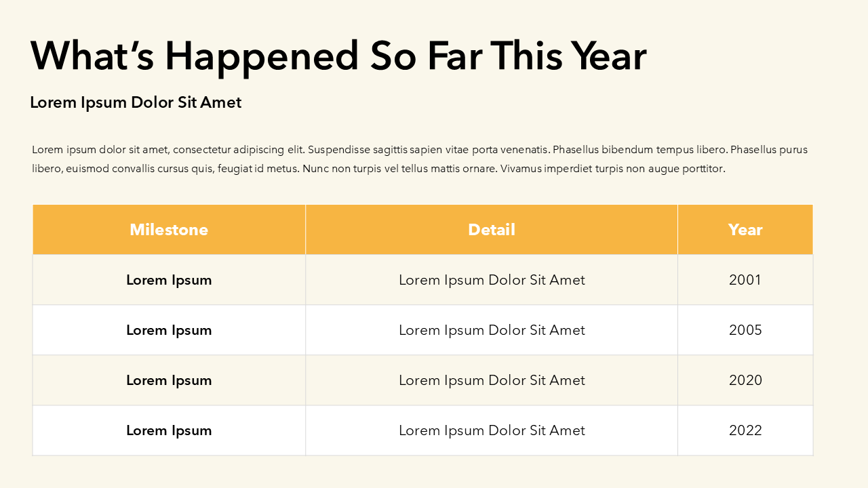Click the "Detail" column header cell
Image resolution: width=868 pixels, height=488 pixels.
pos(492,230)
